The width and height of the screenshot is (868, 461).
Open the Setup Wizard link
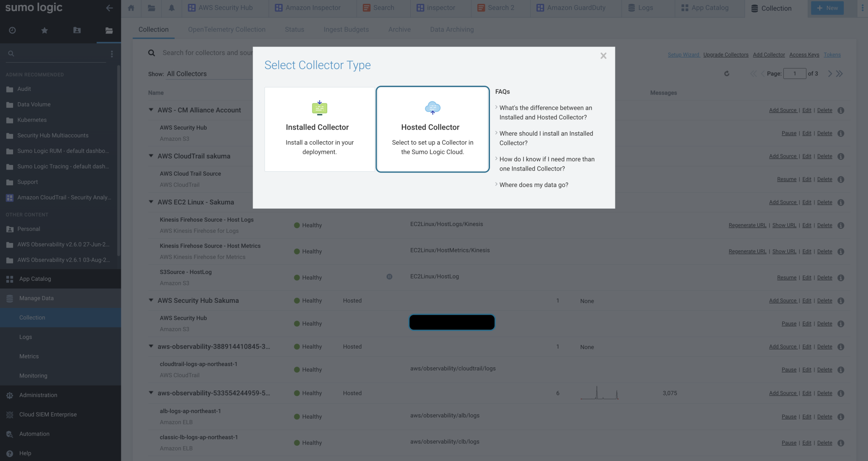[683, 54]
